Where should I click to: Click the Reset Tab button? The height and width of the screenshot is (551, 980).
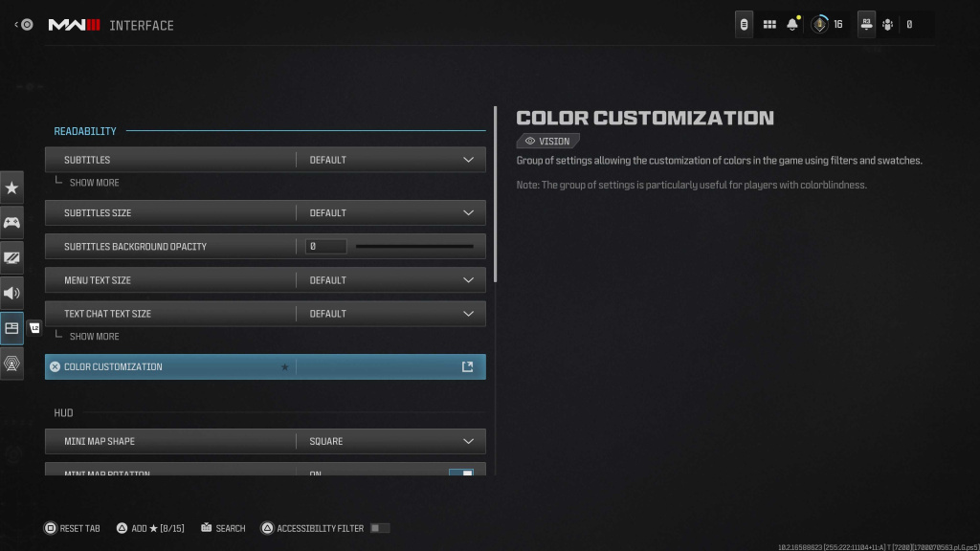click(x=73, y=528)
